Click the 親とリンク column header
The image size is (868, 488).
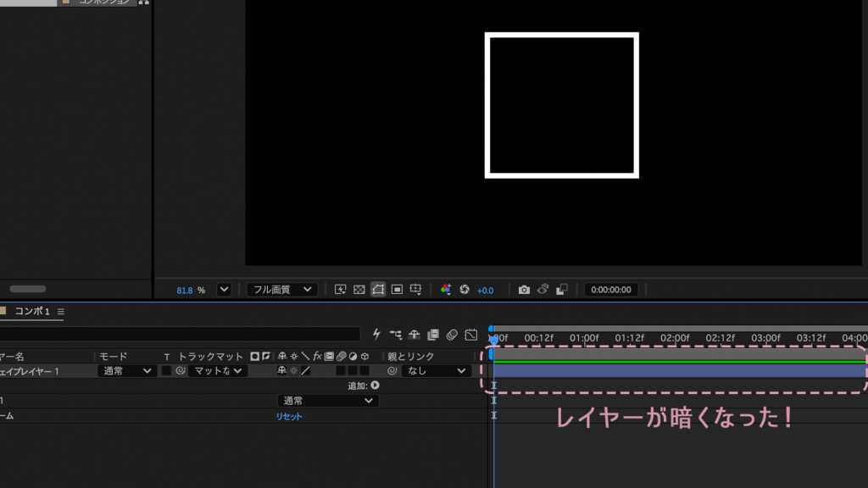[411, 357]
